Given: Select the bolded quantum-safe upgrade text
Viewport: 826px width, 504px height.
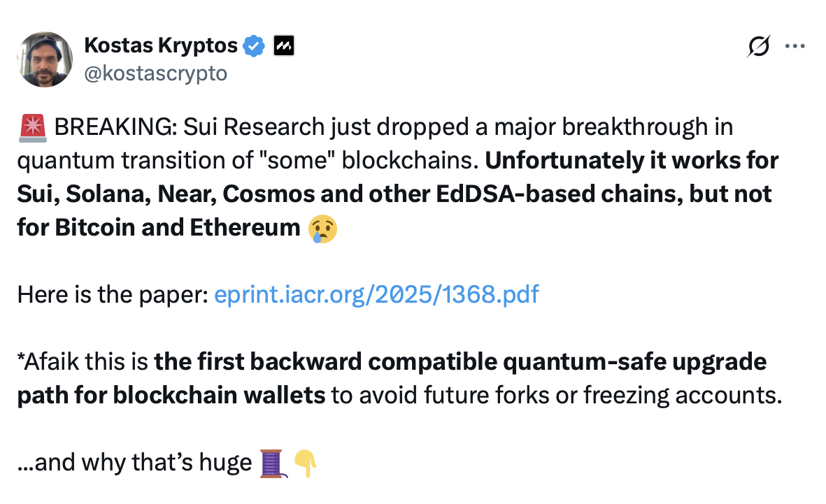Looking at the screenshot, I should (x=461, y=361).
